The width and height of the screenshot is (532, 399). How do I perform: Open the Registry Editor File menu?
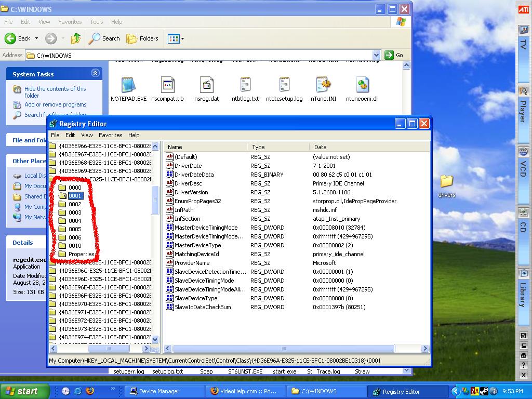point(55,135)
